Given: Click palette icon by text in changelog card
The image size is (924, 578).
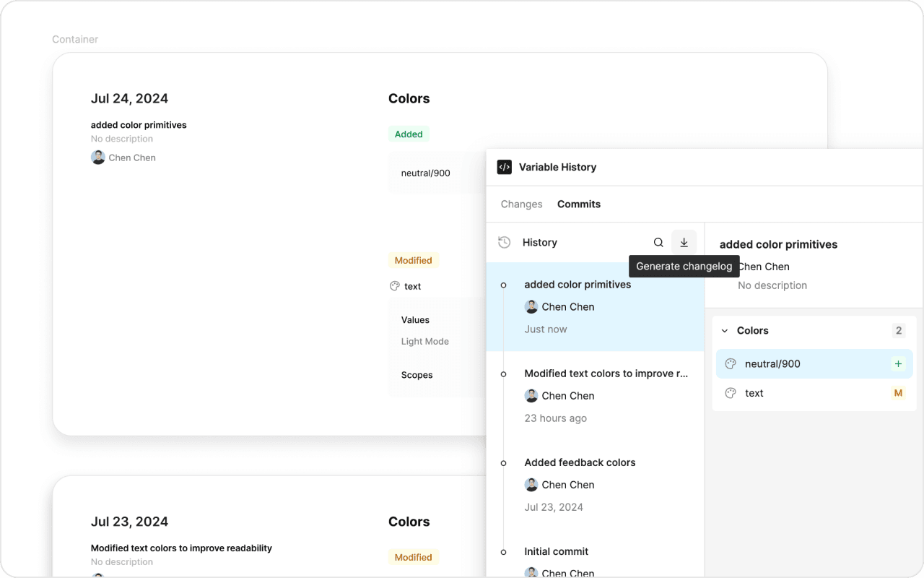Looking at the screenshot, I should click(x=394, y=286).
